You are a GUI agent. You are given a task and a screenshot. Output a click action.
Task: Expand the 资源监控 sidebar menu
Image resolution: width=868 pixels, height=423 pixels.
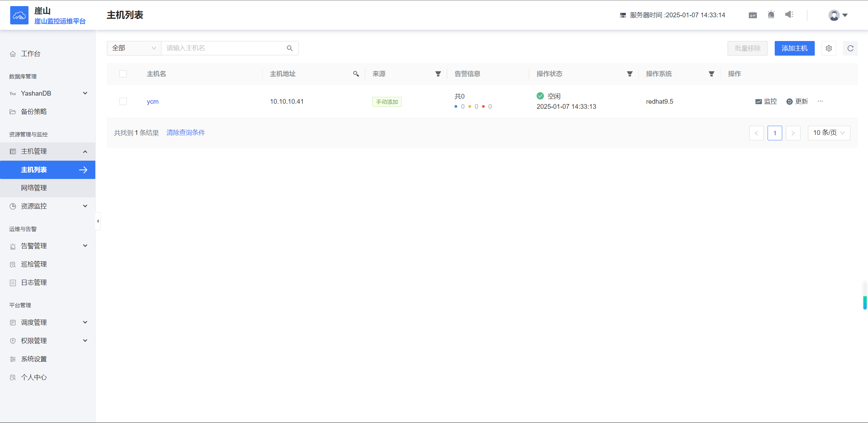coord(47,206)
